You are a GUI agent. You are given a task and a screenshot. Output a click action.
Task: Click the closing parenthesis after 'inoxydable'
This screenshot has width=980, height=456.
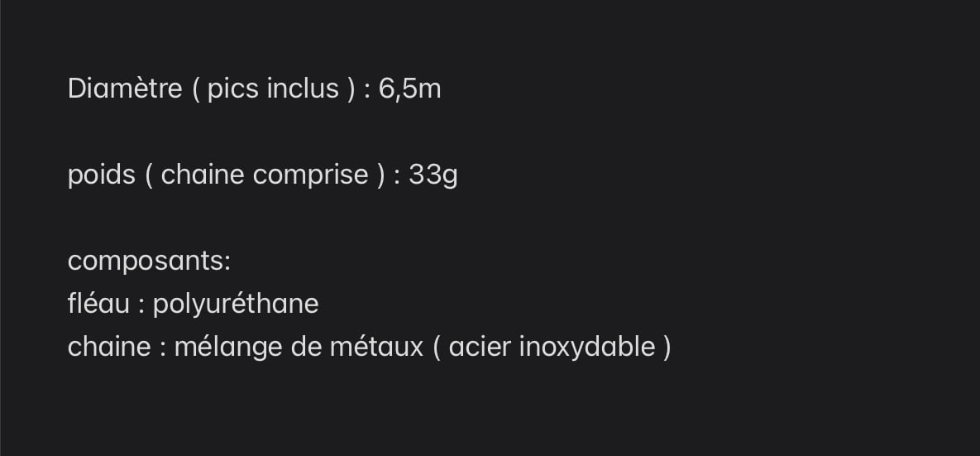667,347
